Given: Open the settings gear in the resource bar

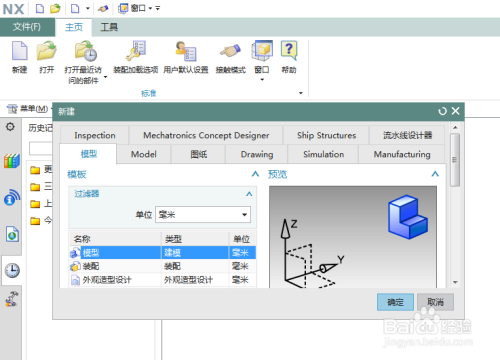Looking at the screenshot, I should point(10,127).
